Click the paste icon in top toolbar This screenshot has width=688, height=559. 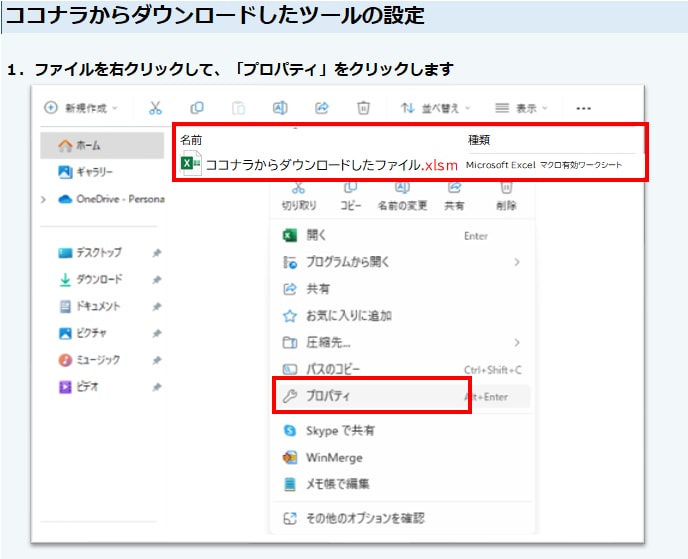238,108
